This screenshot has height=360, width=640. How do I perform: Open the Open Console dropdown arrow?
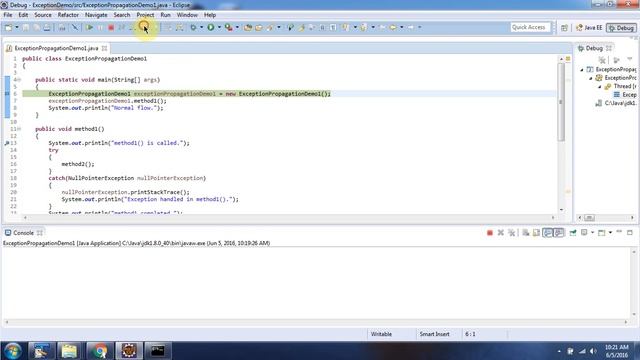point(610,233)
